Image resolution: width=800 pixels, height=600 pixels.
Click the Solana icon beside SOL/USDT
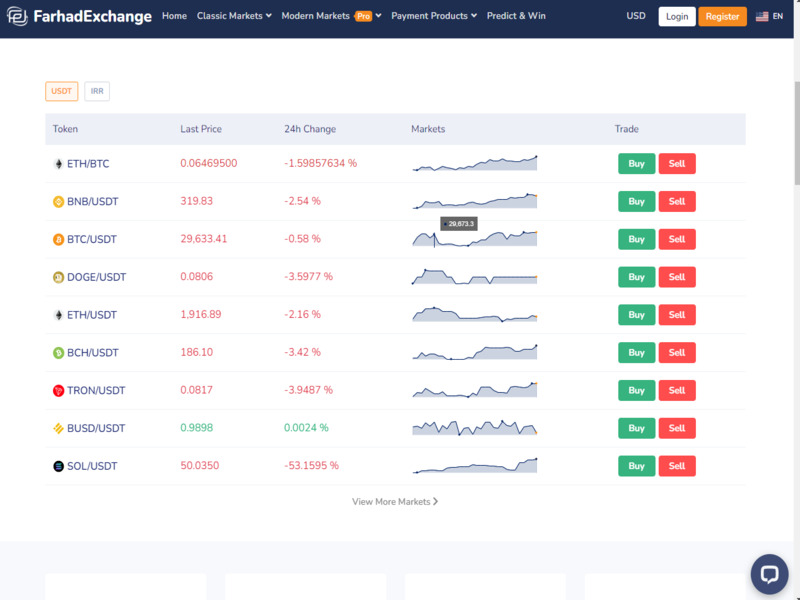[58, 466]
